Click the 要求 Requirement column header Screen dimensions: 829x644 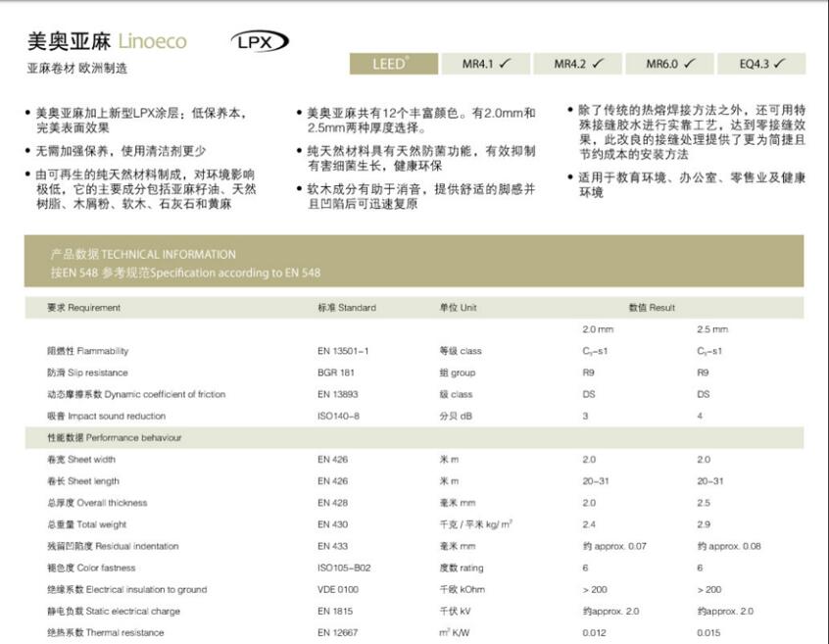pyautogui.click(x=83, y=308)
